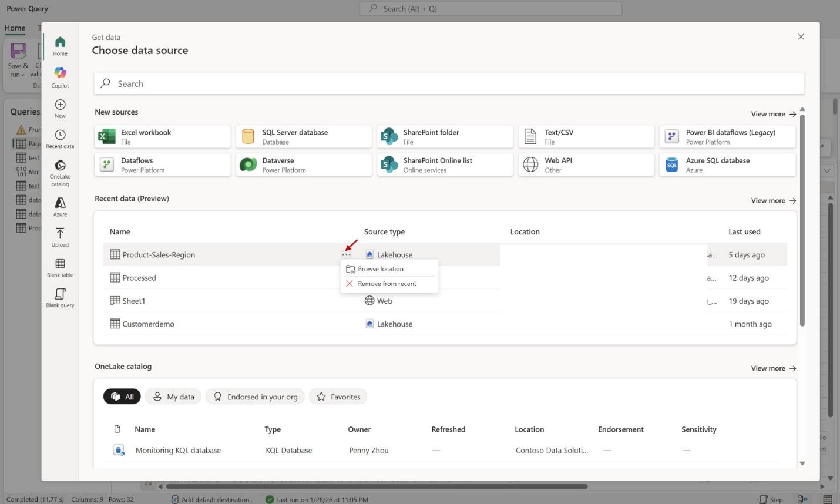Toggle the My data filter
Image resolution: width=840 pixels, height=504 pixels.
(173, 397)
